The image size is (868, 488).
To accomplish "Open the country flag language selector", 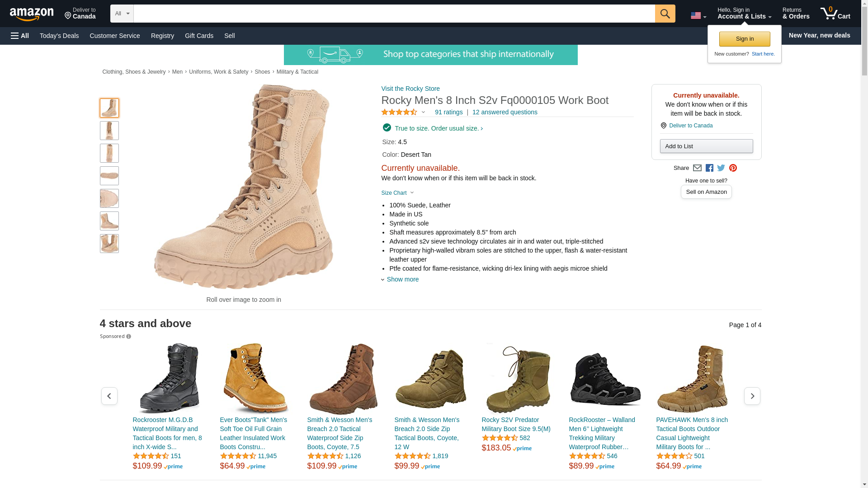I will tap(698, 16).
